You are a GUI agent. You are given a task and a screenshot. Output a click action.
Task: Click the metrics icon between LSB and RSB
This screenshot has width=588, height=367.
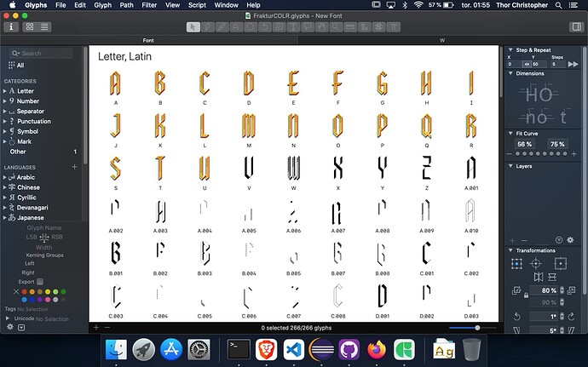click(44, 238)
